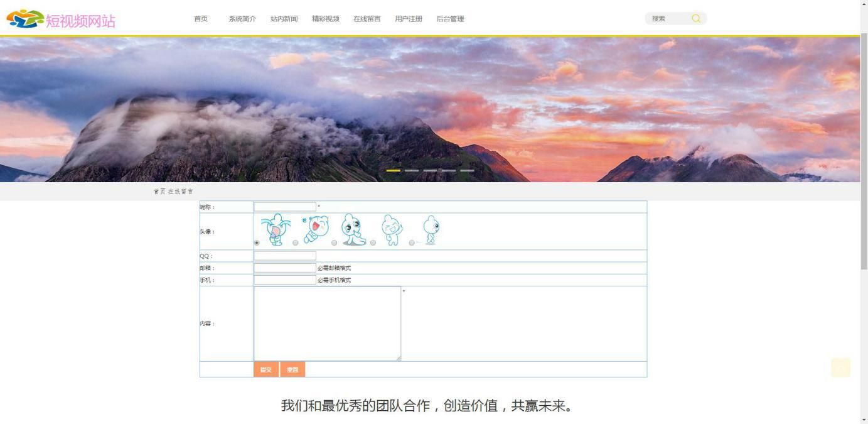
Task: Open the 用户注册 menu item
Action: pos(409,19)
